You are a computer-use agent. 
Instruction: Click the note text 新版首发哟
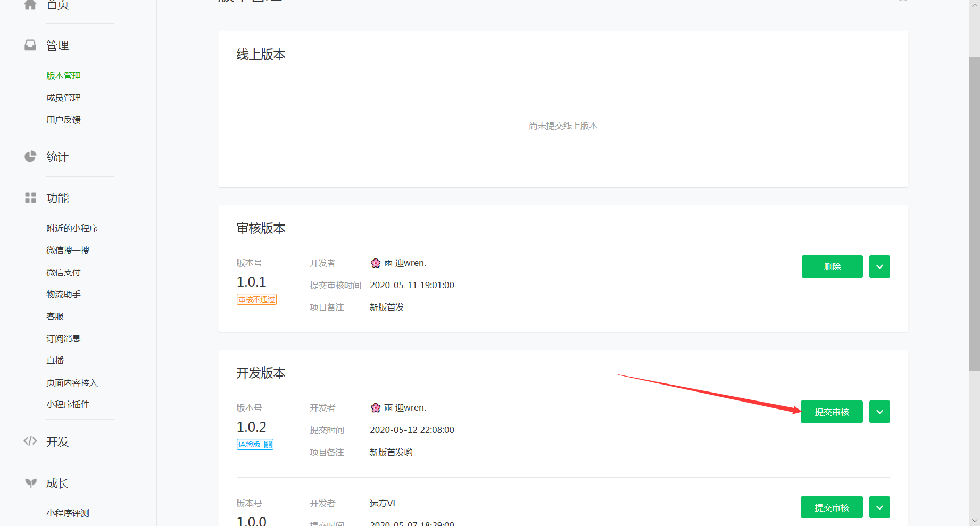click(391, 452)
